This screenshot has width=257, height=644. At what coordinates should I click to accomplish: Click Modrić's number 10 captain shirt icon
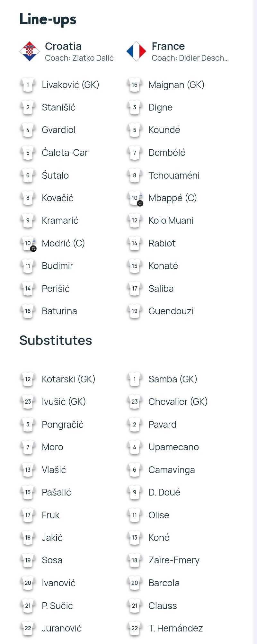(28, 244)
